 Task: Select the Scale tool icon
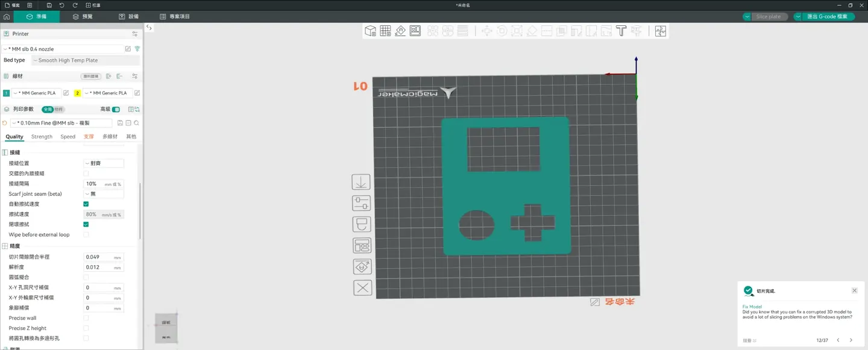pos(517,31)
